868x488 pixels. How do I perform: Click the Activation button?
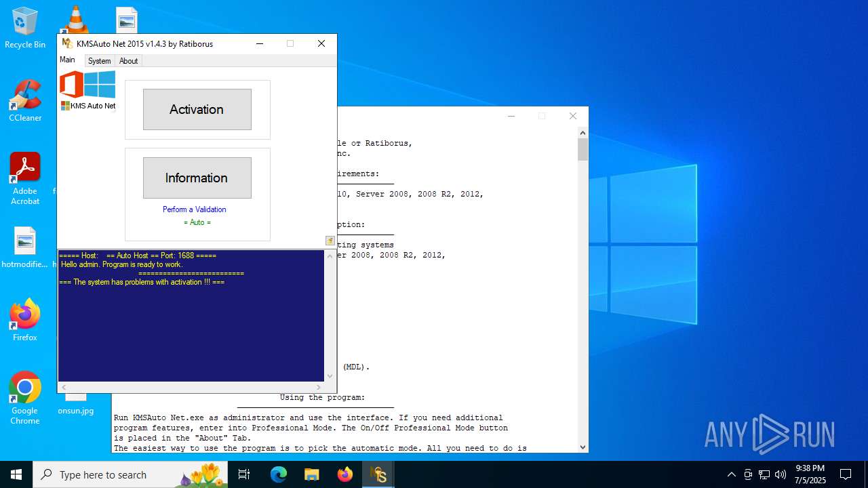pos(197,109)
